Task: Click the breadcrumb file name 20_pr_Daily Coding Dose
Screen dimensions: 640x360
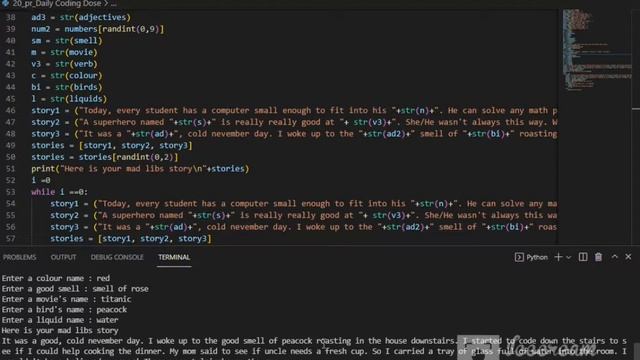Action: click(56, 3)
